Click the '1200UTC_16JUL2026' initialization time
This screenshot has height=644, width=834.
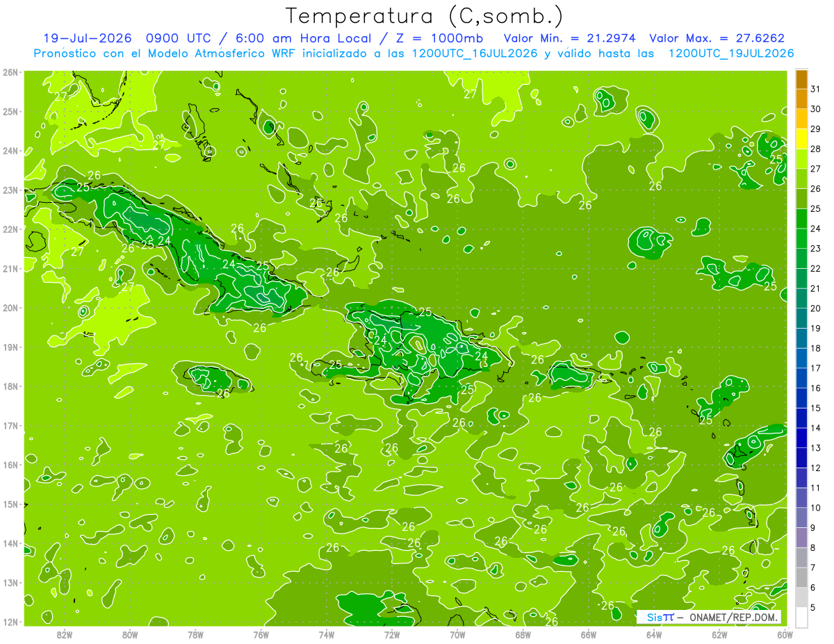pos(475,53)
